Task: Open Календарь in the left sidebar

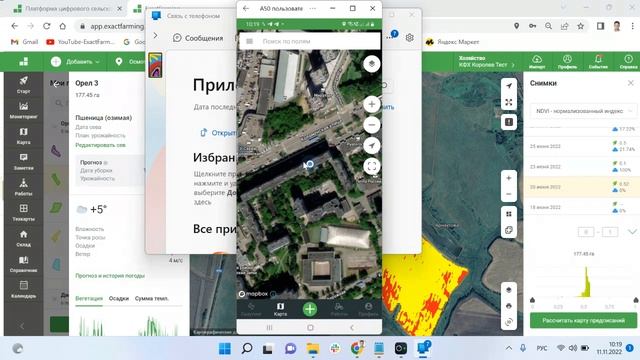Action: coord(23,289)
